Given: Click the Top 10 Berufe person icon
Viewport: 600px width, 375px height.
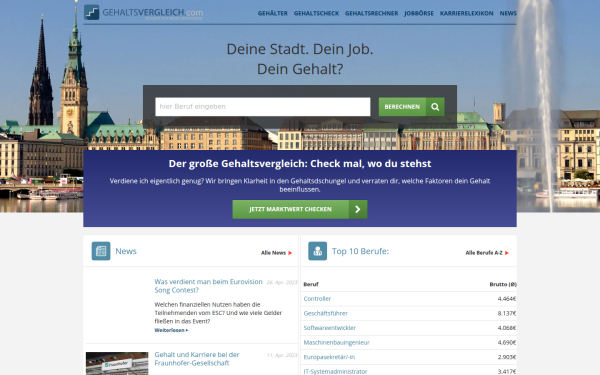Looking at the screenshot, I should coord(318,251).
